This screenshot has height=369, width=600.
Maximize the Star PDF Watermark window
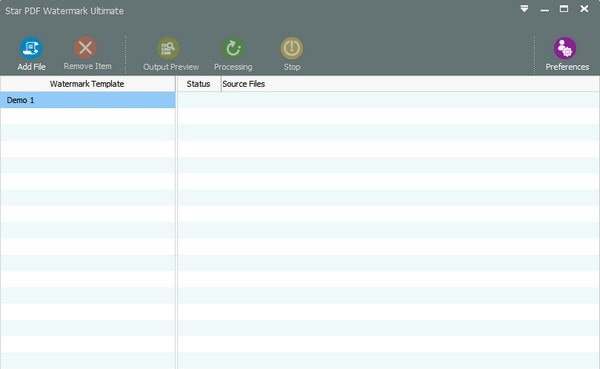pyautogui.click(x=564, y=8)
